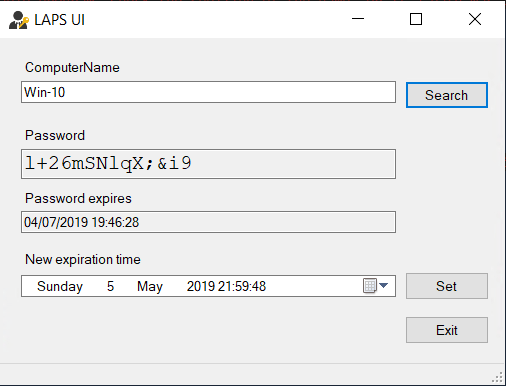Select the day number '5' in date picker
Screen dimensions: 506x386
tap(110, 286)
